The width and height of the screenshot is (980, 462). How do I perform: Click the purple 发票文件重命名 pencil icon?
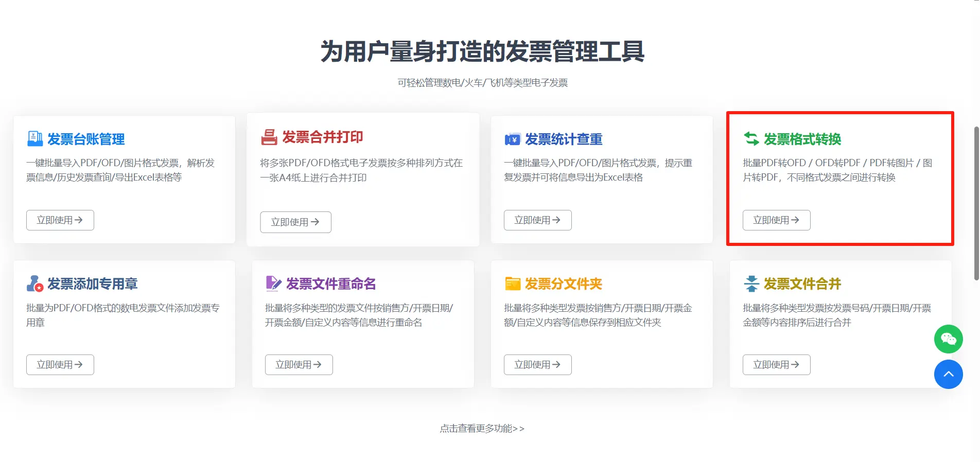pyautogui.click(x=273, y=283)
